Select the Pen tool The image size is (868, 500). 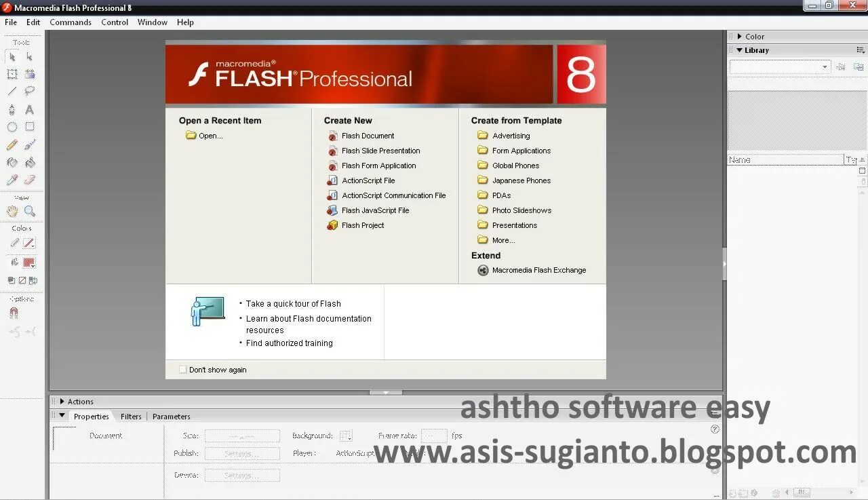pos(12,109)
